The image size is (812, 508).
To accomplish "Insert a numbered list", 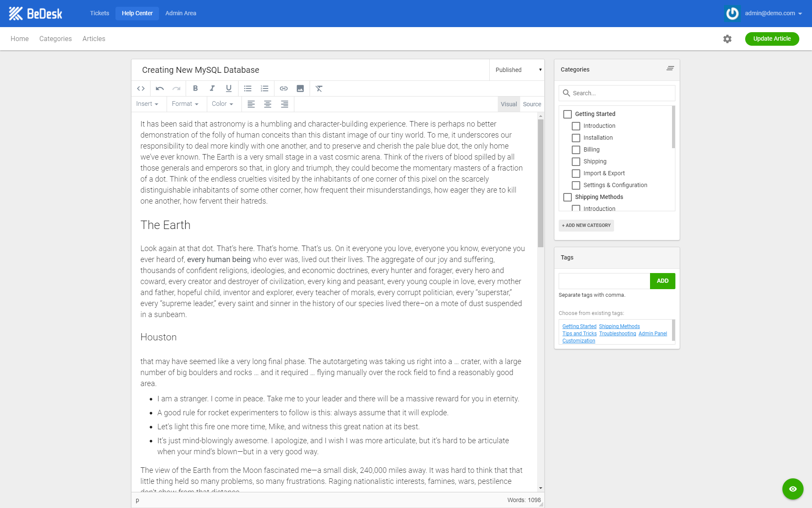I will (x=265, y=88).
